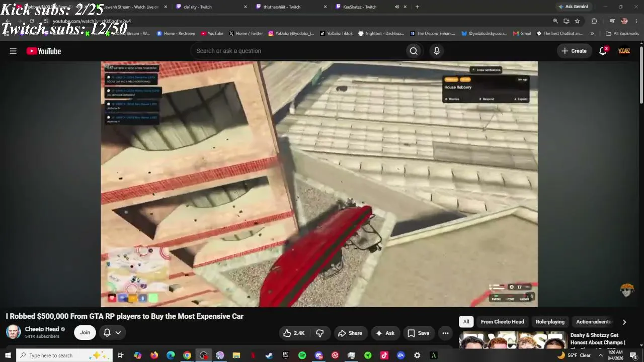644x362 pixels.
Task: Open the Gmail bookmark
Action: (x=522, y=34)
